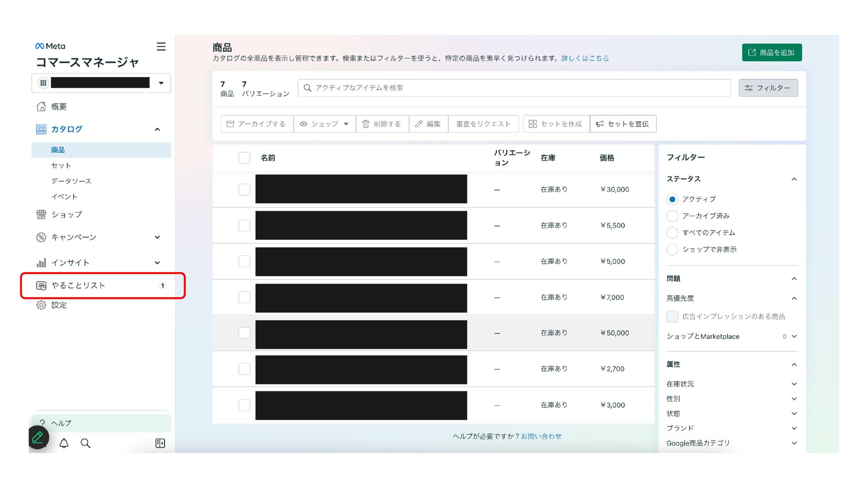Open the ショップ visibility dropdown
The width and height of the screenshot is (868, 488).
click(x=324, y=124)
